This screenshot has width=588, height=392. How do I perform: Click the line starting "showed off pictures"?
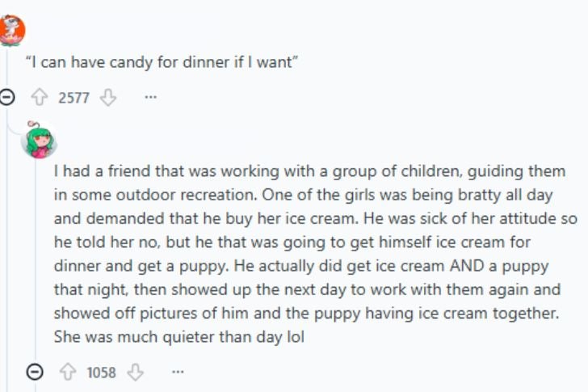click(x=309, y=312)
